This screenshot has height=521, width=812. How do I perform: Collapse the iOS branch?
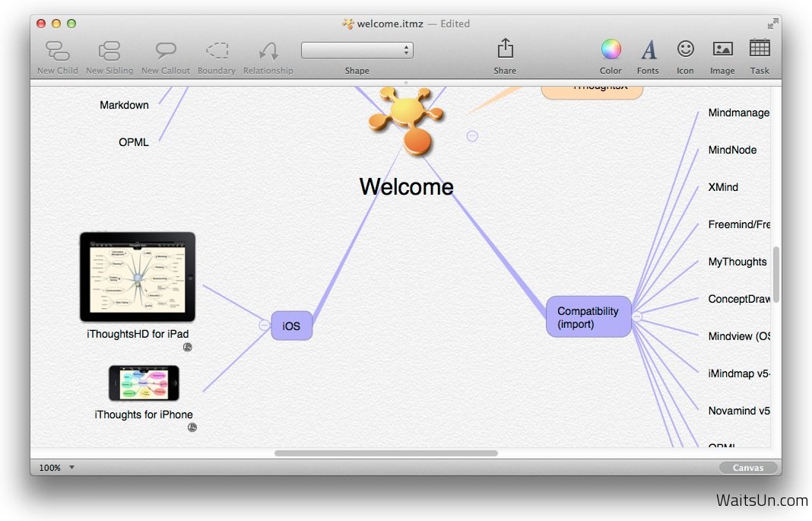coord(264,325)
